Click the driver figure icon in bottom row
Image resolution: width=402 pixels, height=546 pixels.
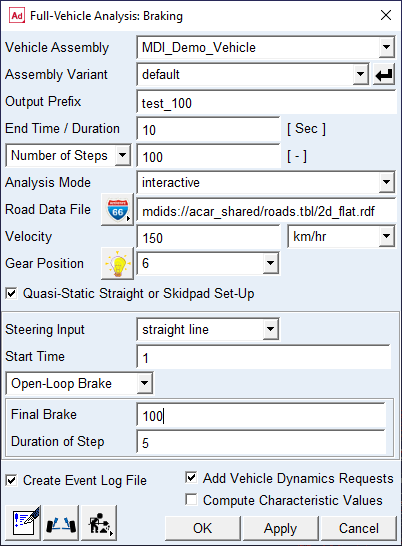pos(99,523)
